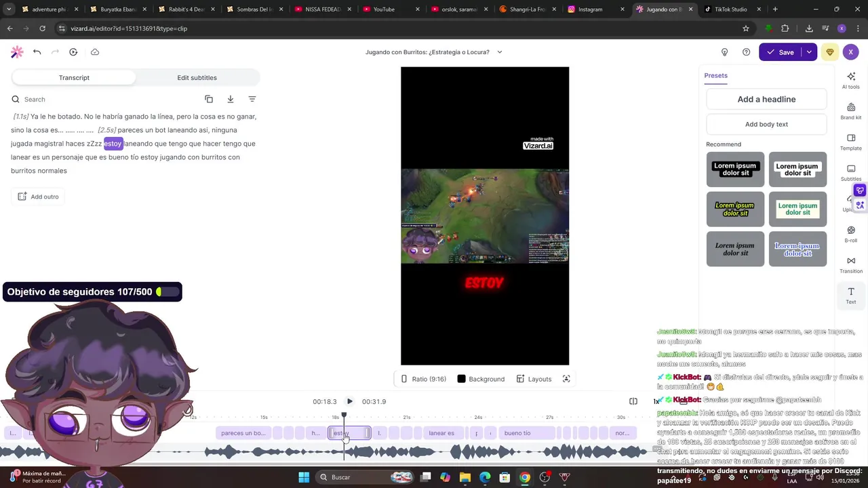Viewport: 868px width, 488px height.
Task: Open the help question mark icon
Action: pos(746,52)
